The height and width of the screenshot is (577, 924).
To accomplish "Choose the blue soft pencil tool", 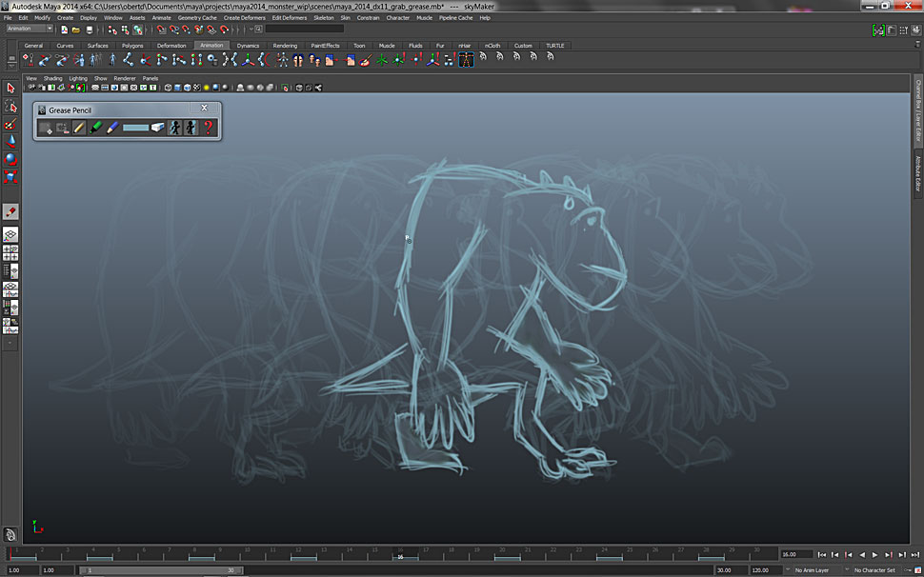I will pyautogui.click(x=111, y=128).
